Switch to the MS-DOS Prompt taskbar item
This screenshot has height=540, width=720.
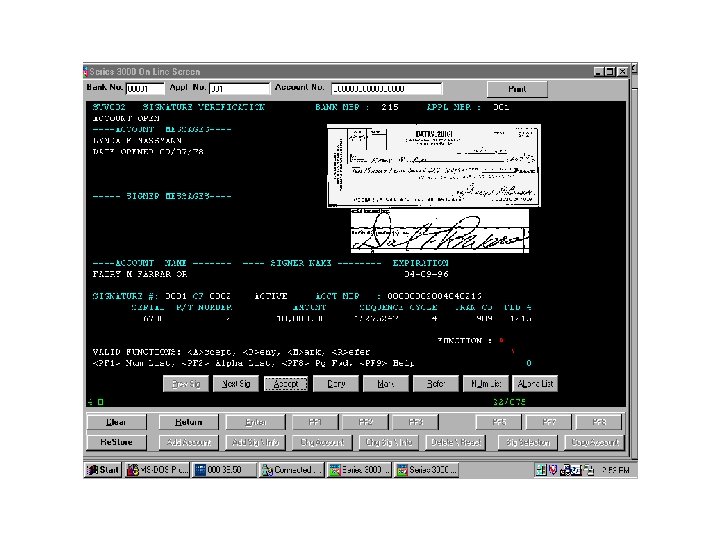coord(158,470)
